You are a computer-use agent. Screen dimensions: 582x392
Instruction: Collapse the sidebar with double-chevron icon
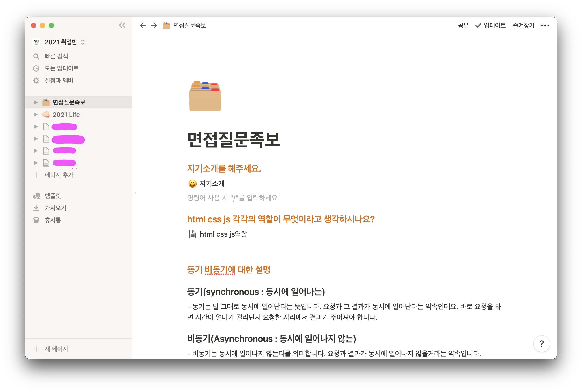(x=122, y=25)
